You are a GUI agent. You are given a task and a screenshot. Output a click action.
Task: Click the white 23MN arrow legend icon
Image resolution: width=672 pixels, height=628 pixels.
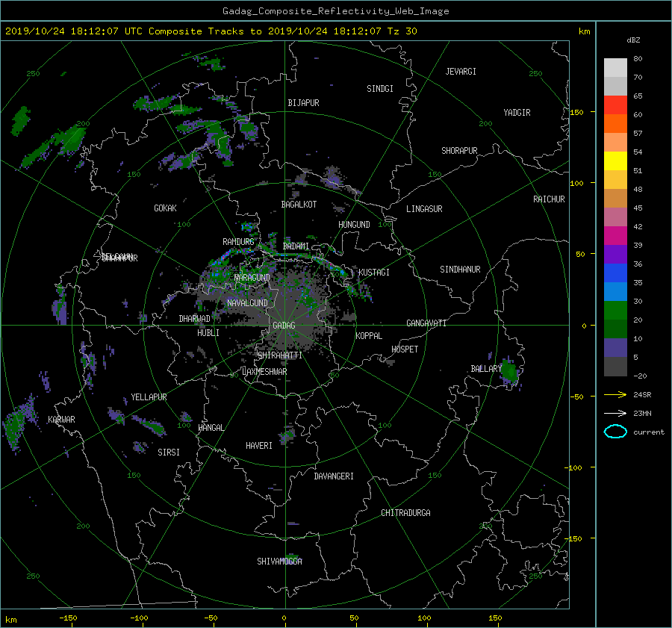click(x=615, y=413)
